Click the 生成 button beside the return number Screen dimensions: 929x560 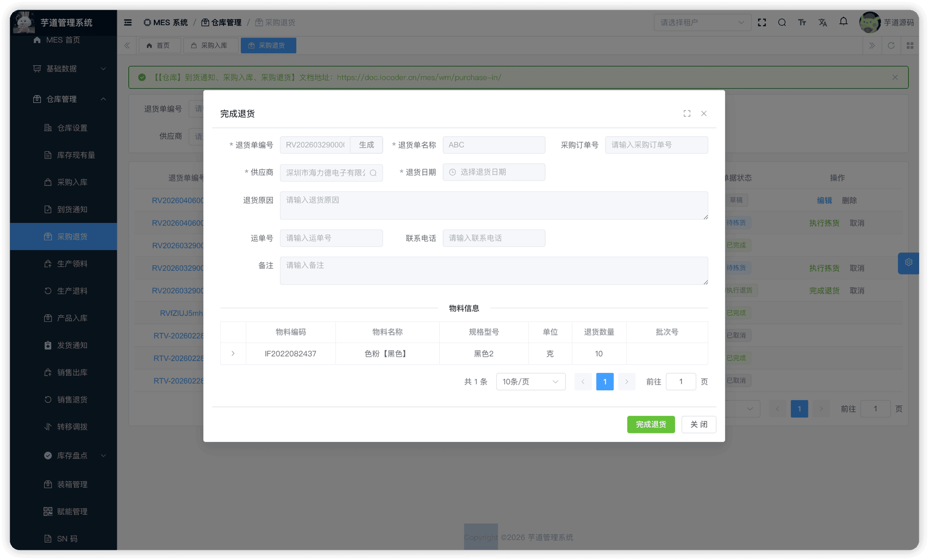coord(366,145)
